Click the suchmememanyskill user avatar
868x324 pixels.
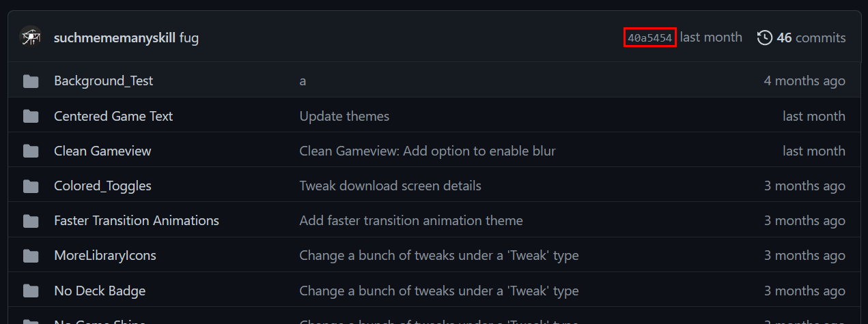[x=31, y=38]
